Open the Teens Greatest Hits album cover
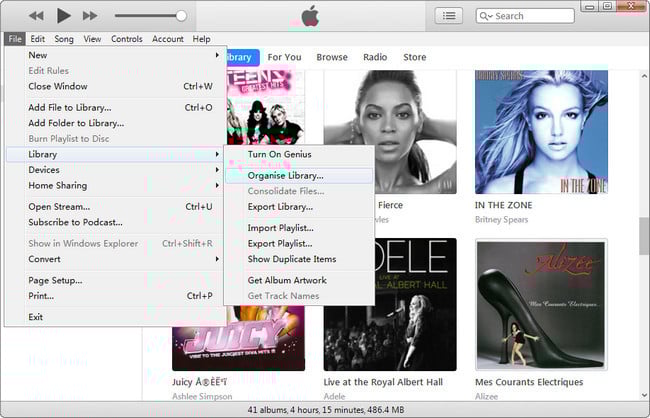This screenshot has height=418, width=650. pos(266,107)
